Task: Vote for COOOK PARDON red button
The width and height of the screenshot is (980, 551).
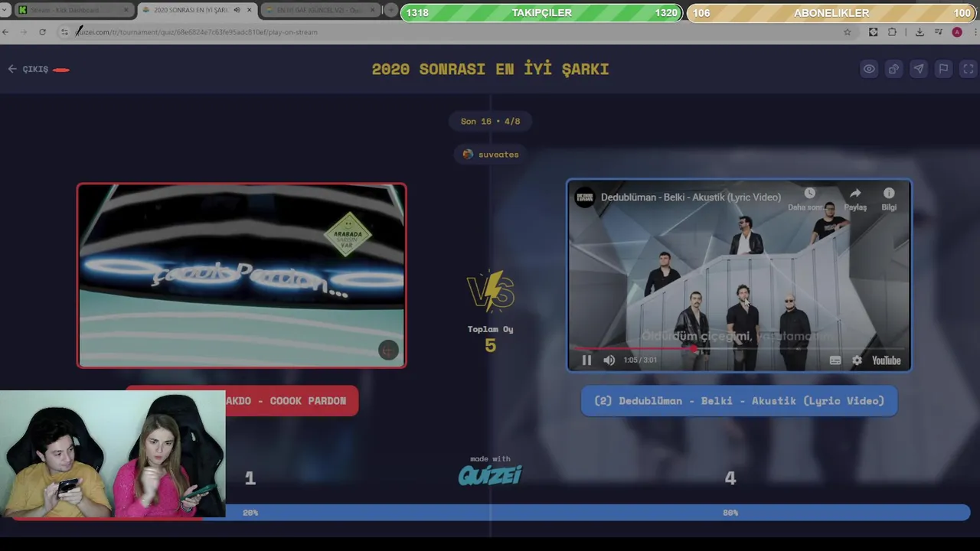Action: [x=241, y=401]
